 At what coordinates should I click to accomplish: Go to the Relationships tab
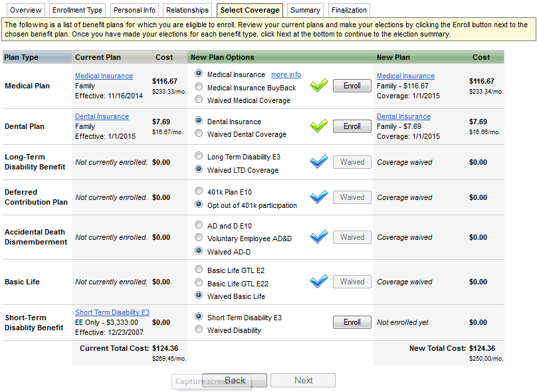(x=187, y=10)
